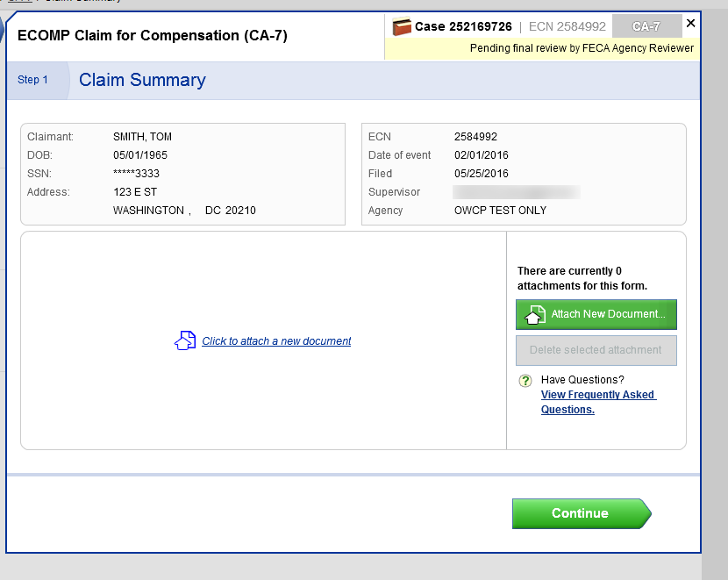The image size is (728, 580).
Task: Click the claimant name SMITH, TOM
Action: 142,137
